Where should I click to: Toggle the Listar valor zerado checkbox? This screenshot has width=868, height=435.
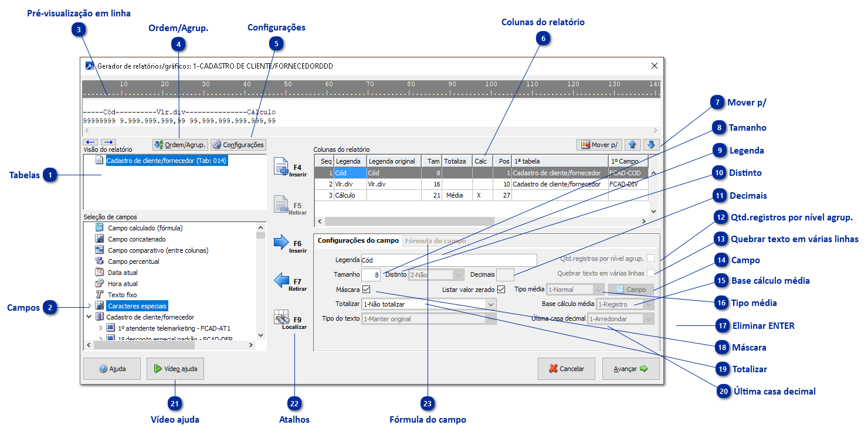coord(501,290)
